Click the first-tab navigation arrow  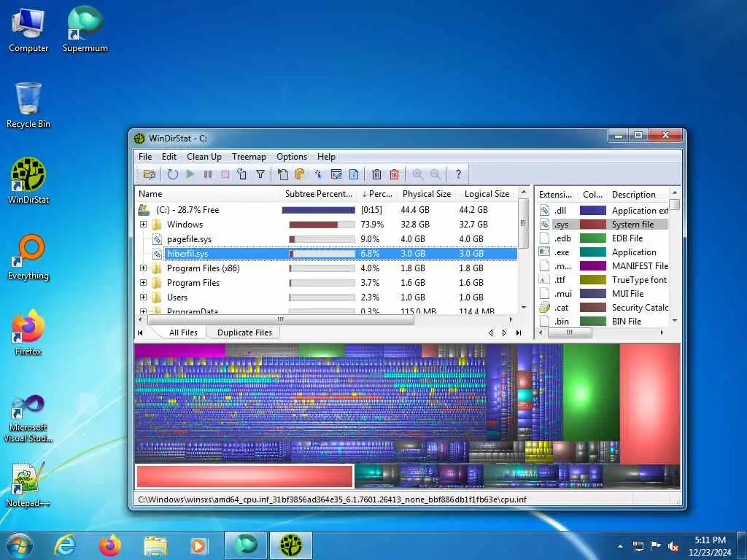(141, 332)
